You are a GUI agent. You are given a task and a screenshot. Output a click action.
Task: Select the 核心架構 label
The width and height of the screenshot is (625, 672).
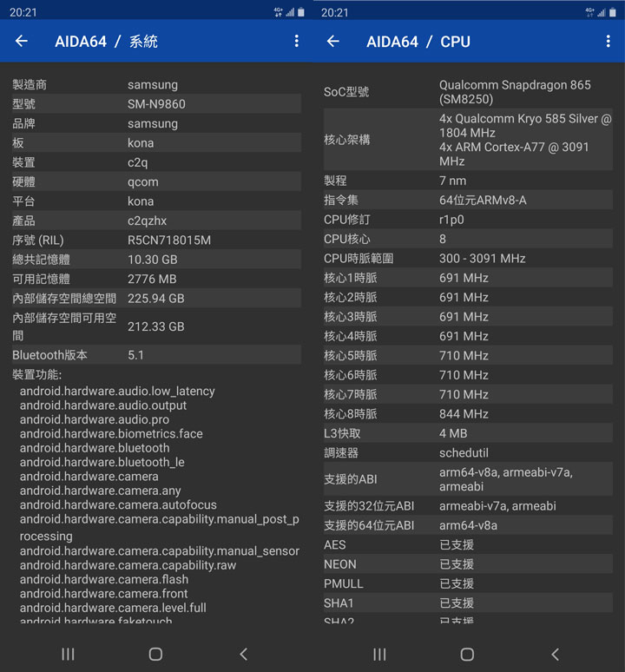pos(346,140)
